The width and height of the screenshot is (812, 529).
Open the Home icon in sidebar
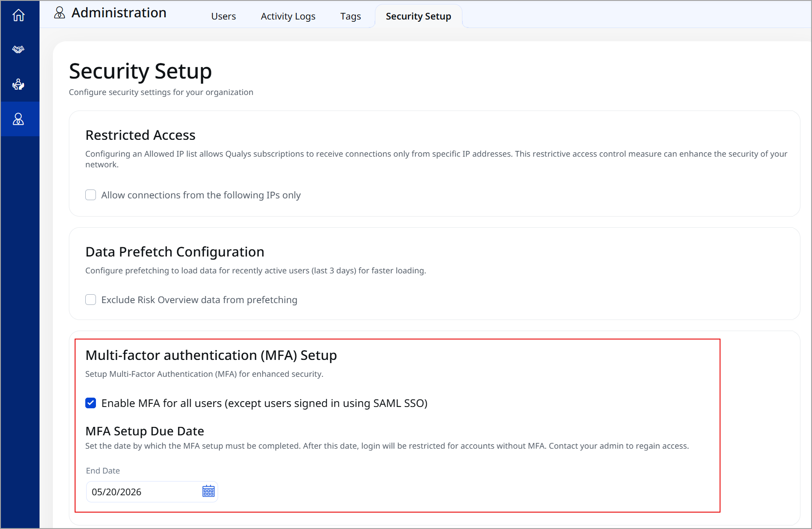point(19,15)
